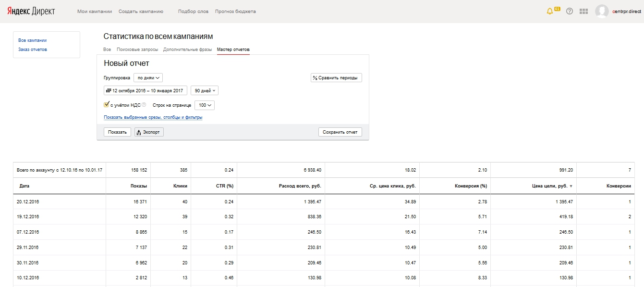Image resolution: width=644 pixels, height=287 pixels.
Task: Click the Всего по аккаунту summary cell
Action: (x=59, y=170)
